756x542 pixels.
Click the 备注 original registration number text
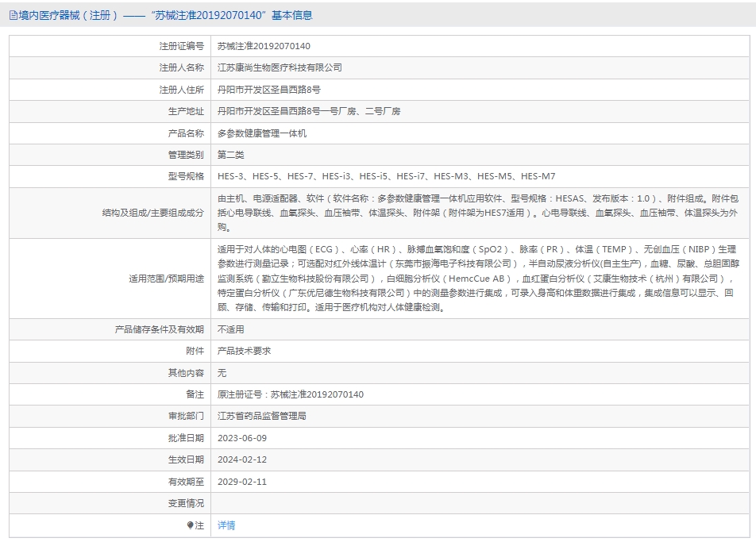coord(291,394)
